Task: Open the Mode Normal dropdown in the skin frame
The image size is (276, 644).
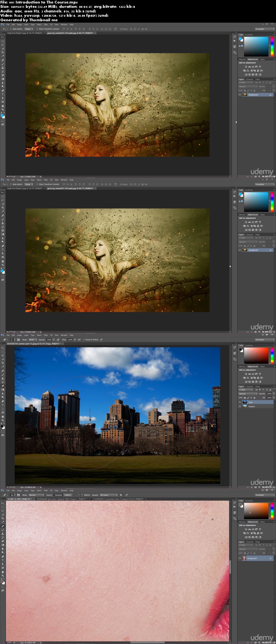Action: point(36,495)
